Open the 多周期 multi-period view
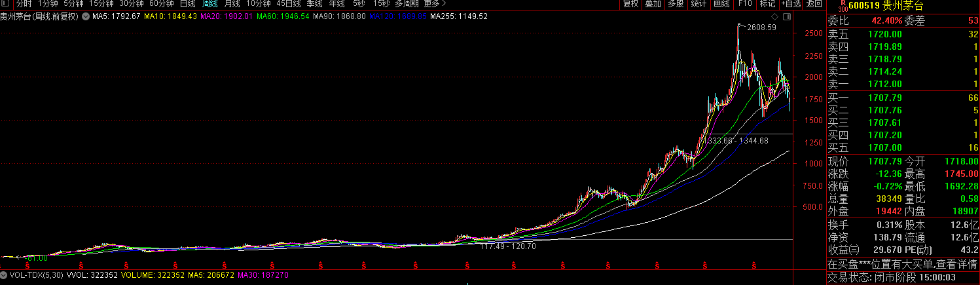The height and width of the screenshot is (285, 980). point(406,4)
